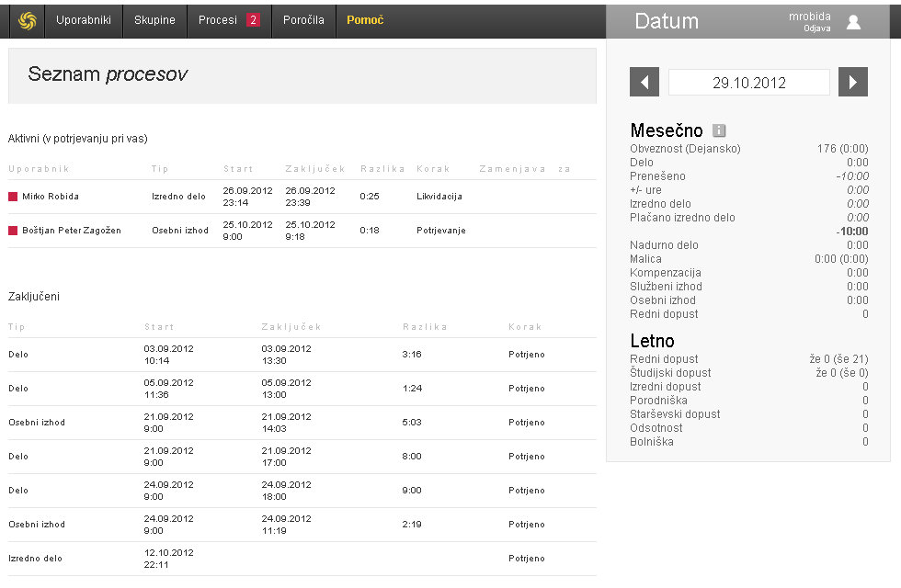Click the date field showing 29.10.2012
Image resolution: width=901 pixels, height=588 pixels.
(748, 82)
